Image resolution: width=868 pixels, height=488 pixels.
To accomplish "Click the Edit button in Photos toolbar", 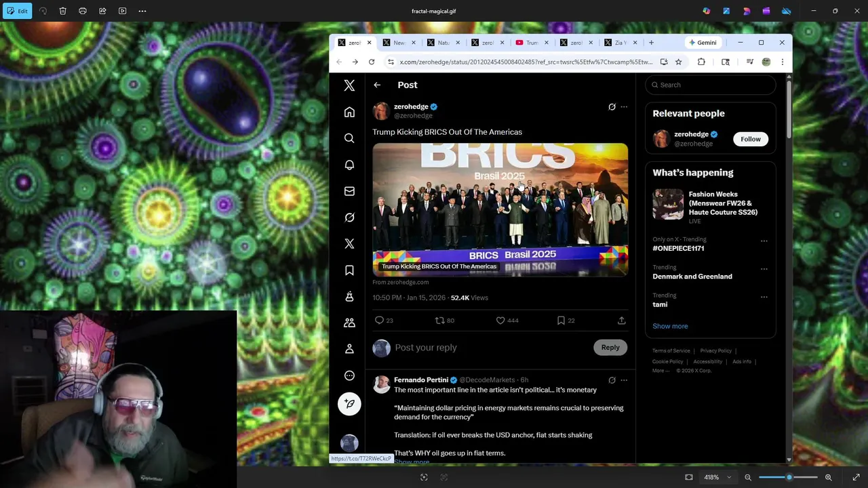I will point(16,11).
